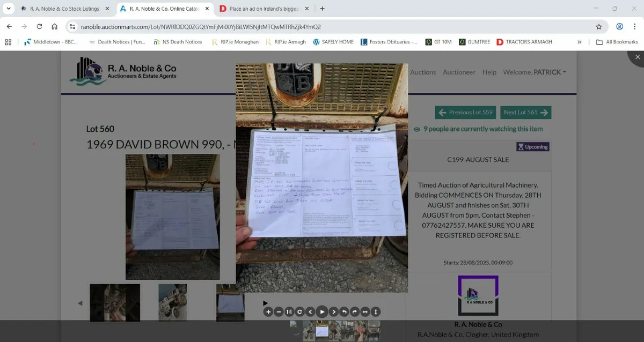The image size is (644, 342).
Task: Show more hidden bookmarks chevron
Action: point(580,42)
